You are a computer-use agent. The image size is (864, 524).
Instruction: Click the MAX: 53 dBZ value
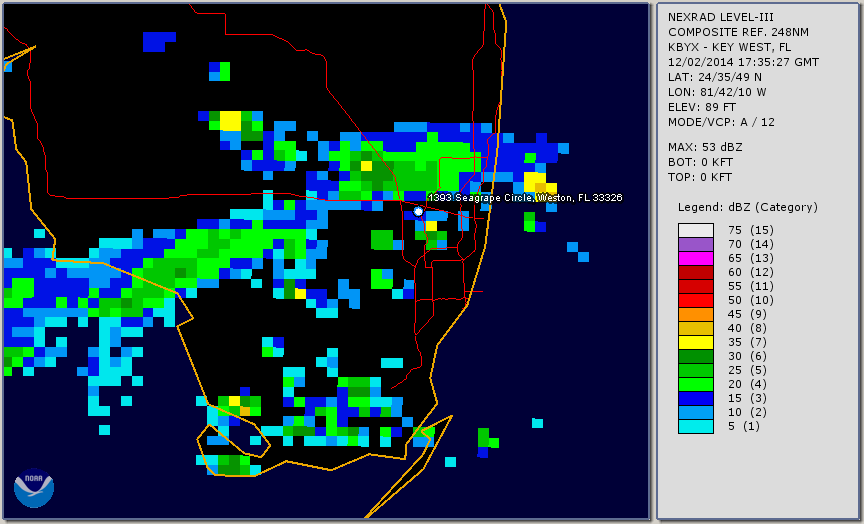tap(705, 147)
